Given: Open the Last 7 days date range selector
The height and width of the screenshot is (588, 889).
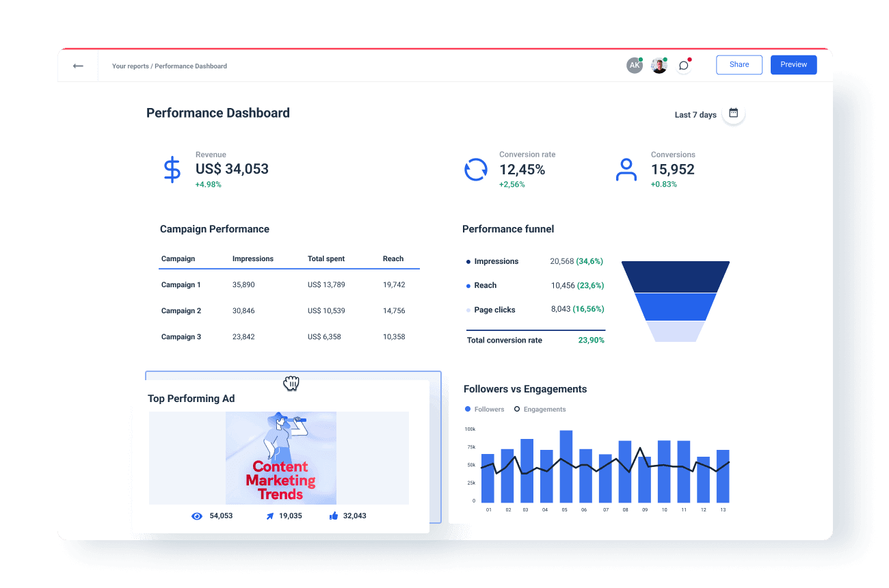Looking at the screenshot, I should point(695,114).
